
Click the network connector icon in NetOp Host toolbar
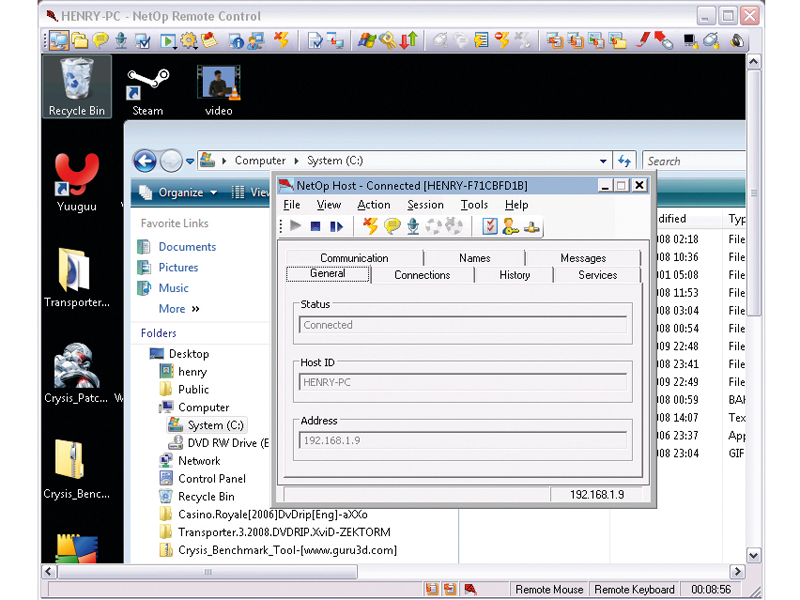531,228
